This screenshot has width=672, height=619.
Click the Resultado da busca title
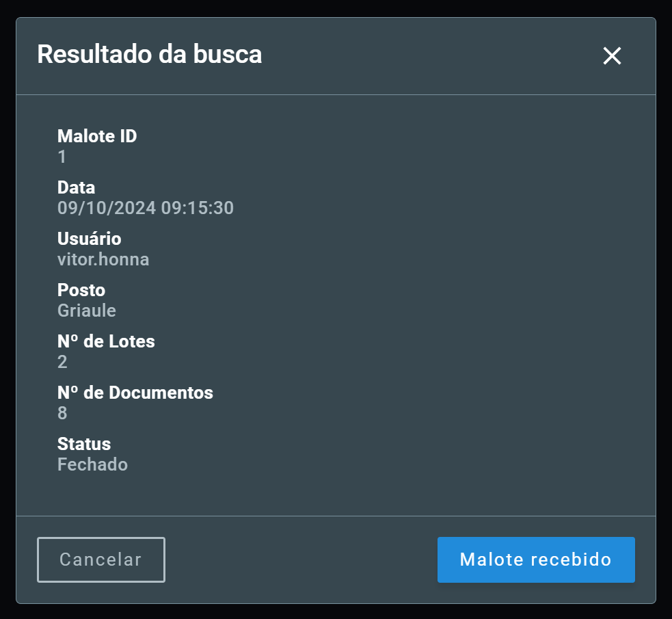[150, 55]
